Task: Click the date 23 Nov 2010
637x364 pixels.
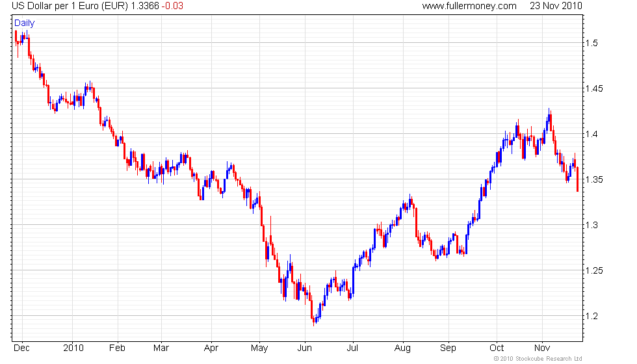Action: [x=556, y=6]
